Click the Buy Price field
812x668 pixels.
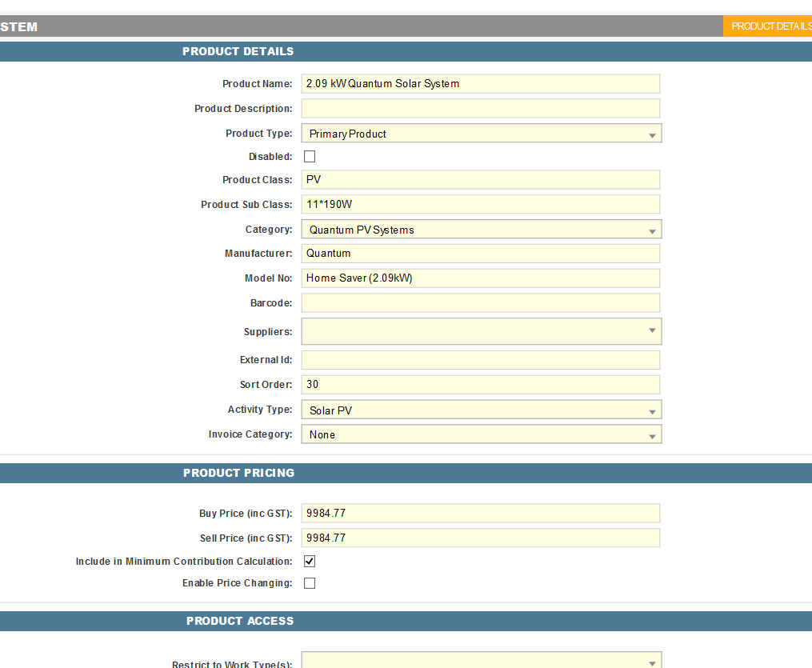coord(480,514)
